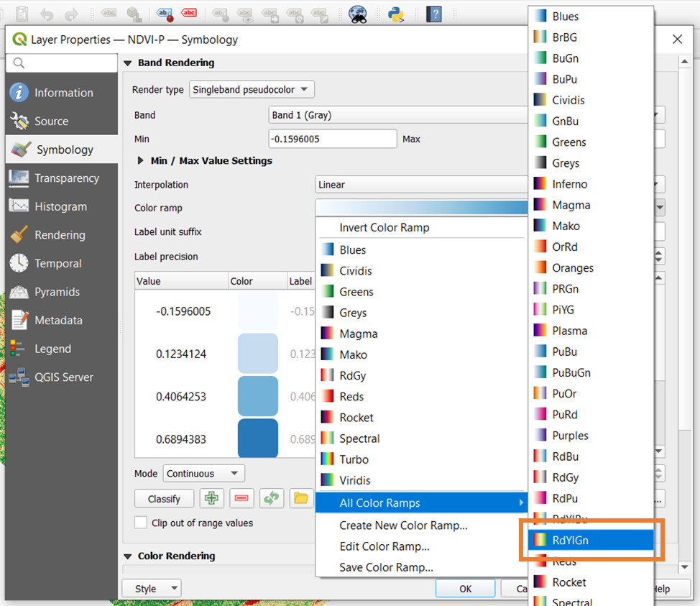Click the Min value input field
The width and height of the screenshot is (700, 606).
(x=333, y=139)
